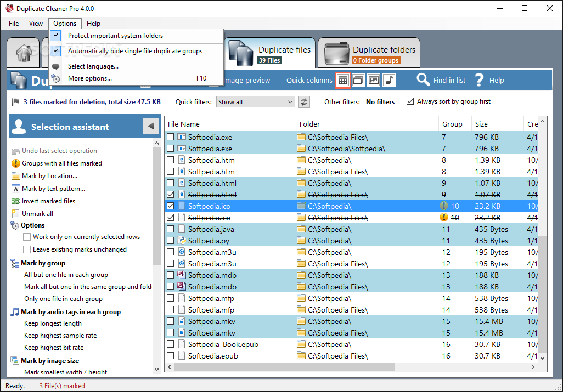
Task: Click horizontal scroll left arrow of file list
Action: [x=170, y=367]
